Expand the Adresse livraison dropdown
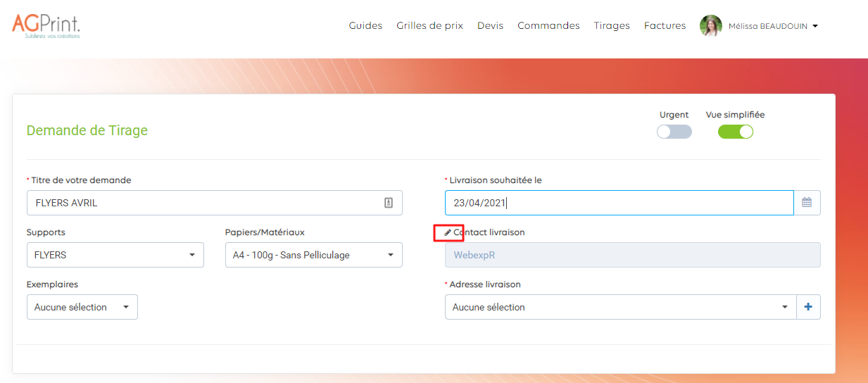Screen dimensions: 868x383 tap(619, 307)
